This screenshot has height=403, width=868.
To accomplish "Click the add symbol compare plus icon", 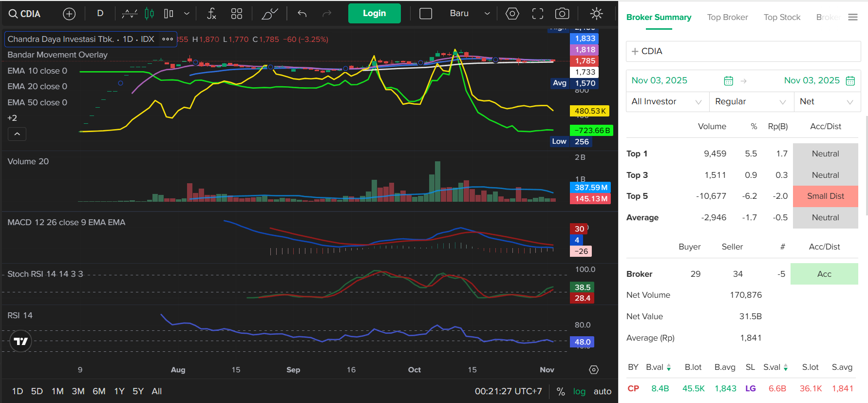I will coord(69,14).
